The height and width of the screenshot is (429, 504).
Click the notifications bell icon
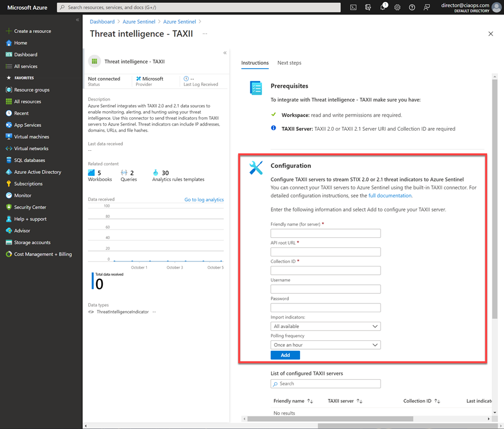click(383, 7)
